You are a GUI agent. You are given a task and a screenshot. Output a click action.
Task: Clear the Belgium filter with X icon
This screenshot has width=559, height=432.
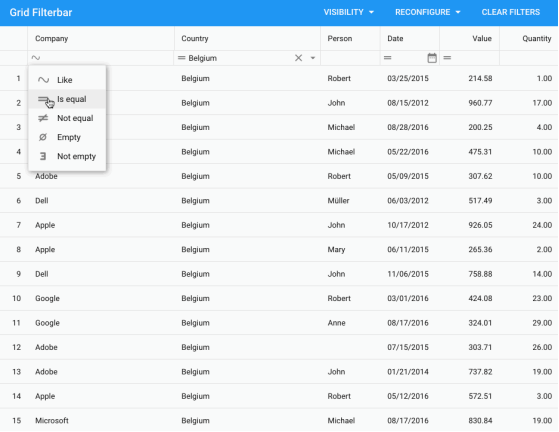(298, 58)
